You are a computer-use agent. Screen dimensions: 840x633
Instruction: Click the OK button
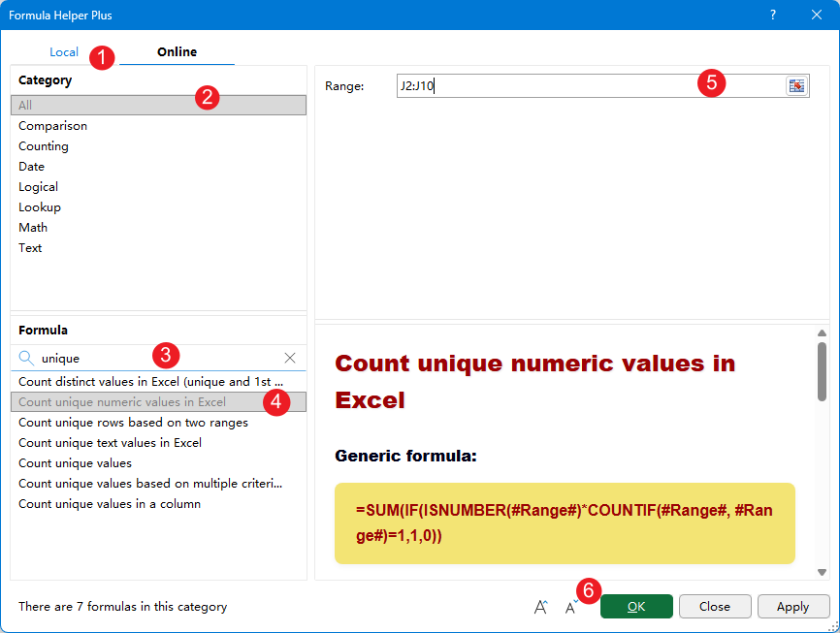[x=636, y=606]
